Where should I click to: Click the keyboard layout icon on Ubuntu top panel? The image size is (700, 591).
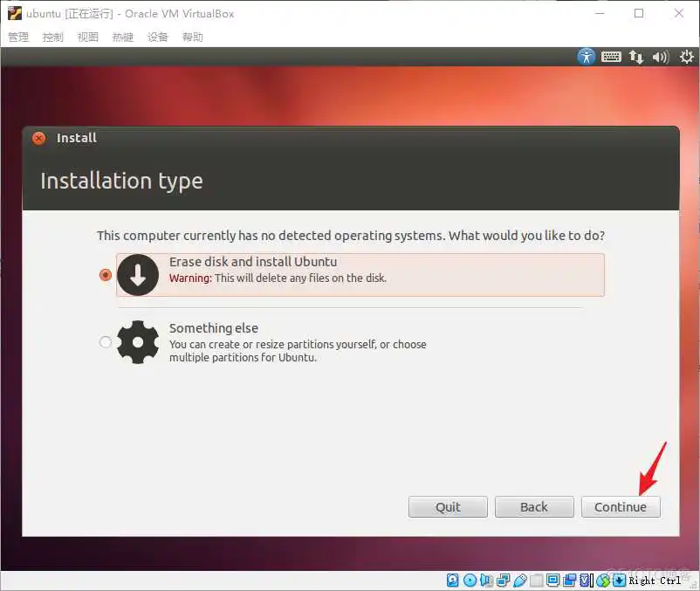[x=611, y=56]
